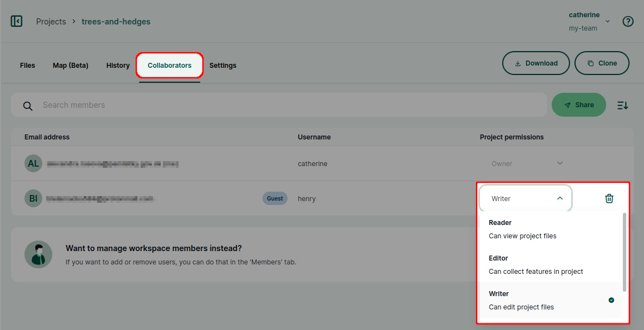Click the Email address column header

click(x=47, y=137)
